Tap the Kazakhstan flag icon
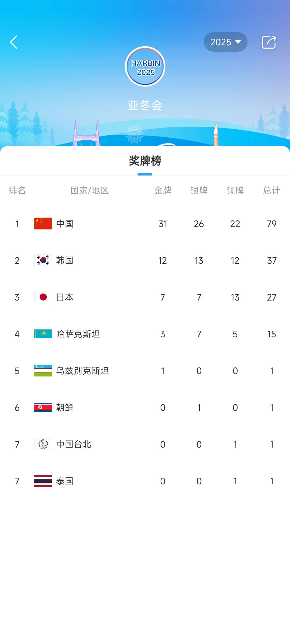 (x=43, y=334)
